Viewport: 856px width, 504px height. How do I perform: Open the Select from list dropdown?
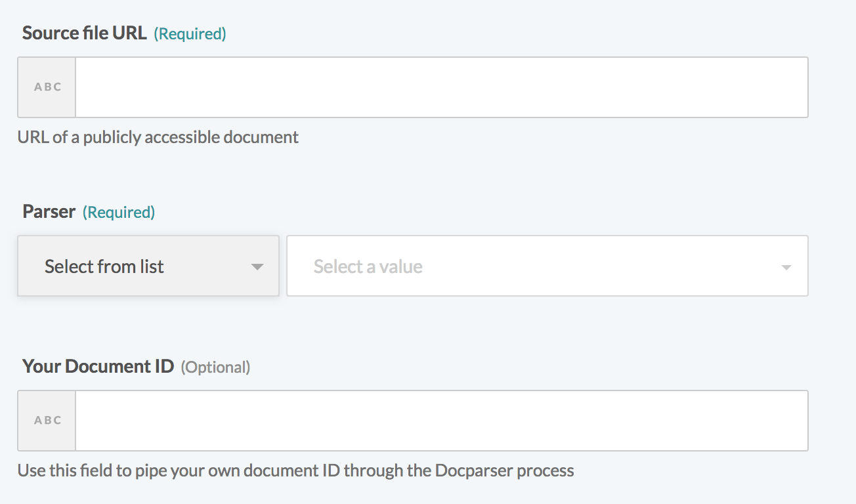tap(148, 266)
